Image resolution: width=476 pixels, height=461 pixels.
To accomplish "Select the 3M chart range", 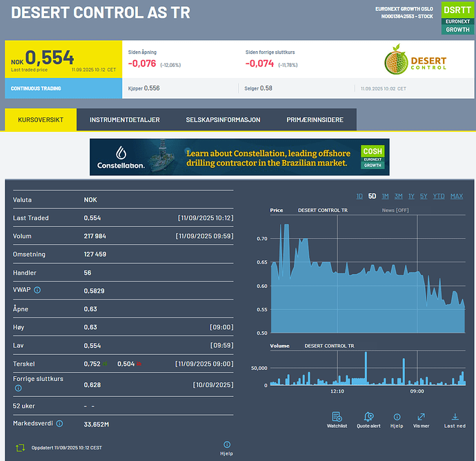I will tap(398, 196).
